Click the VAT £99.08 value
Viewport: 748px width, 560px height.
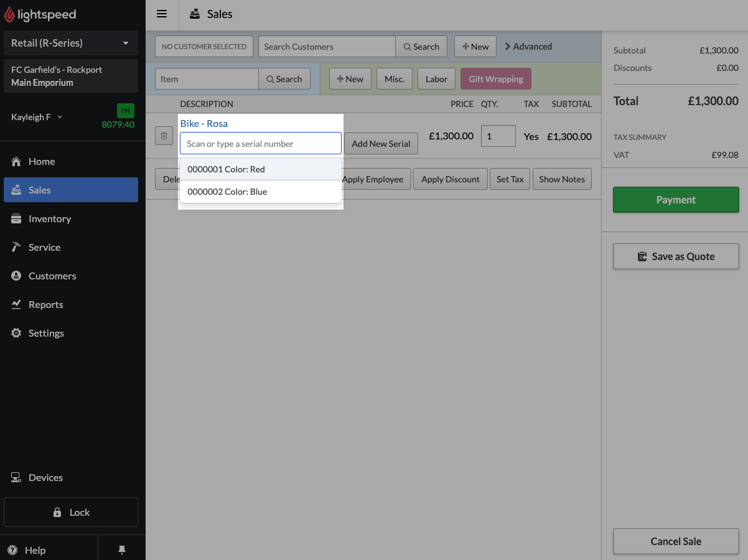725,155
